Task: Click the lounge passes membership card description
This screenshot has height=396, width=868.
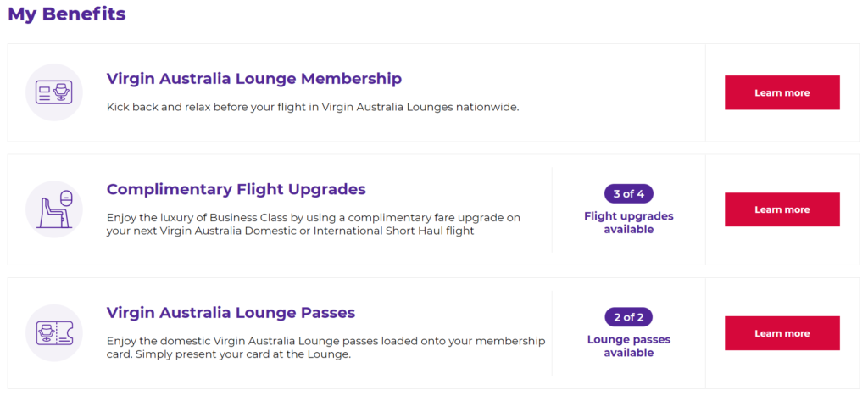Action: (x=325, y=348)
